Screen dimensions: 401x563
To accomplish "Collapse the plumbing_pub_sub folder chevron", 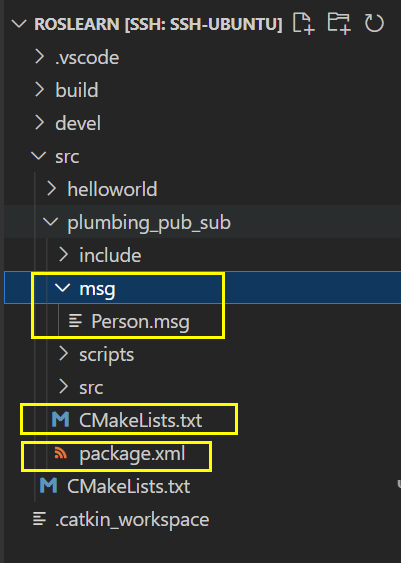I will (50, 222).
